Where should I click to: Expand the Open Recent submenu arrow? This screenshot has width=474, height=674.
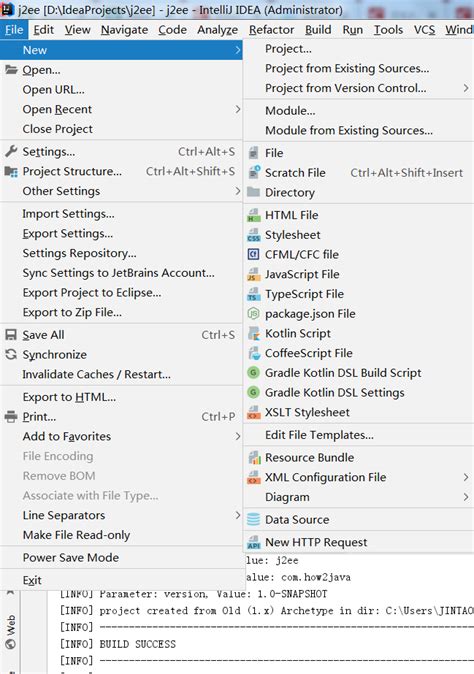[238, 109]
